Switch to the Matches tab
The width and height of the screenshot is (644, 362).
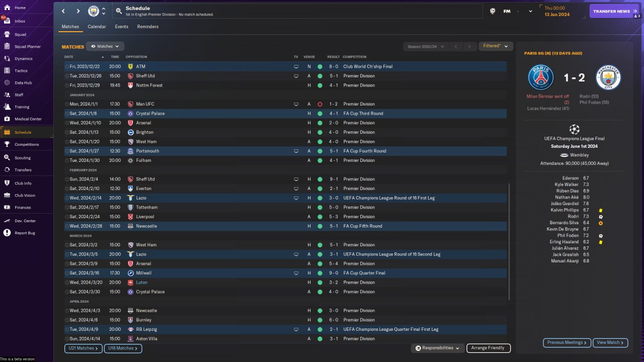[x=70, y=27]
